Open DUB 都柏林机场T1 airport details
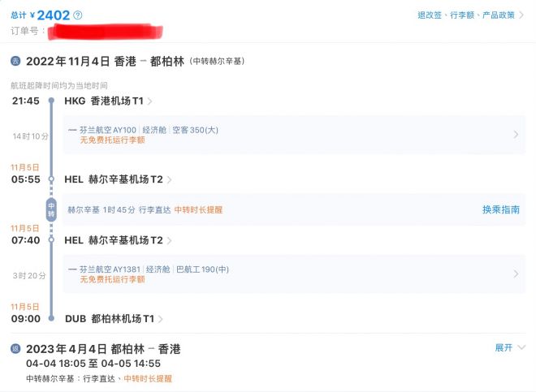 tap(110, 319)
